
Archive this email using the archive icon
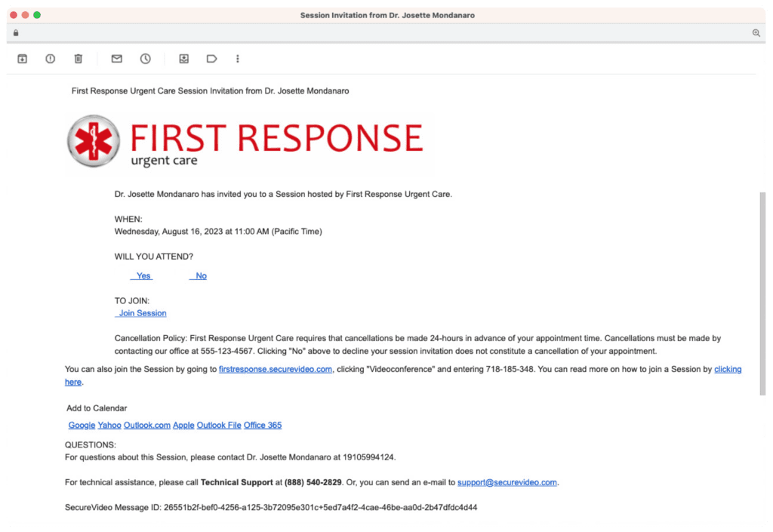[22, 59]
